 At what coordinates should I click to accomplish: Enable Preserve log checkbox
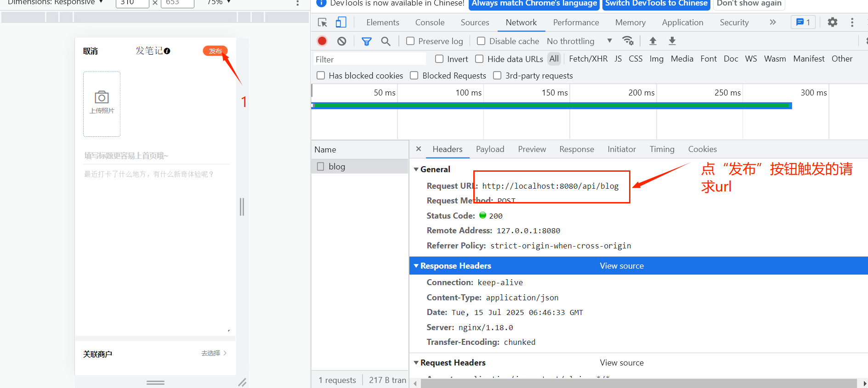tap(410, 41)
